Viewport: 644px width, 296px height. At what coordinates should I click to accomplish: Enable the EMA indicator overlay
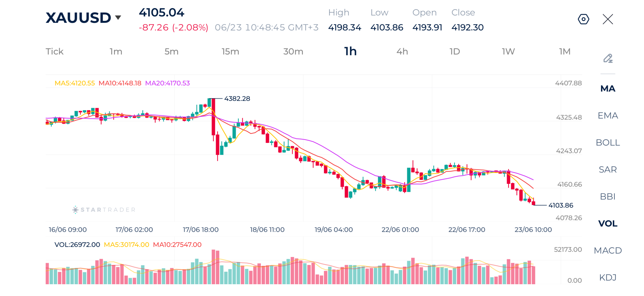[x=608, y=115]
